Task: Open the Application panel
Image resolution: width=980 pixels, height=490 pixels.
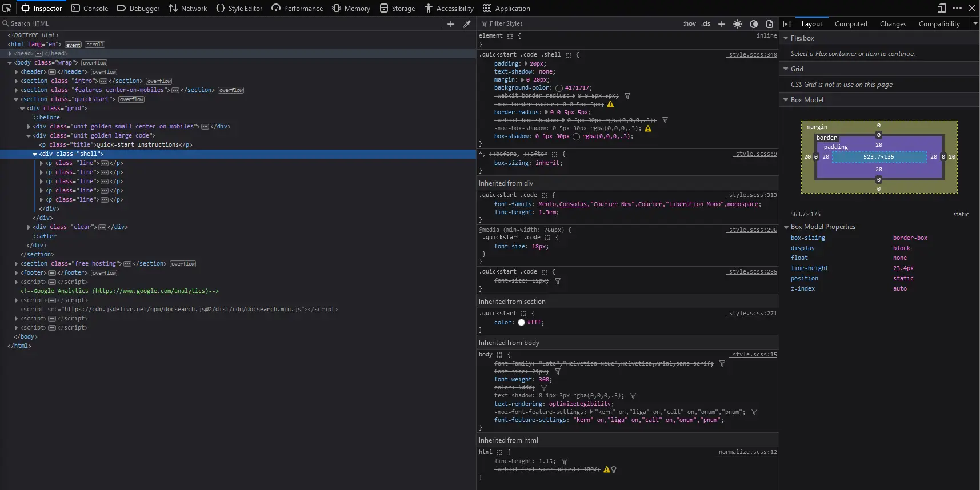Action: pyautogui.click(x=507, y=8)
